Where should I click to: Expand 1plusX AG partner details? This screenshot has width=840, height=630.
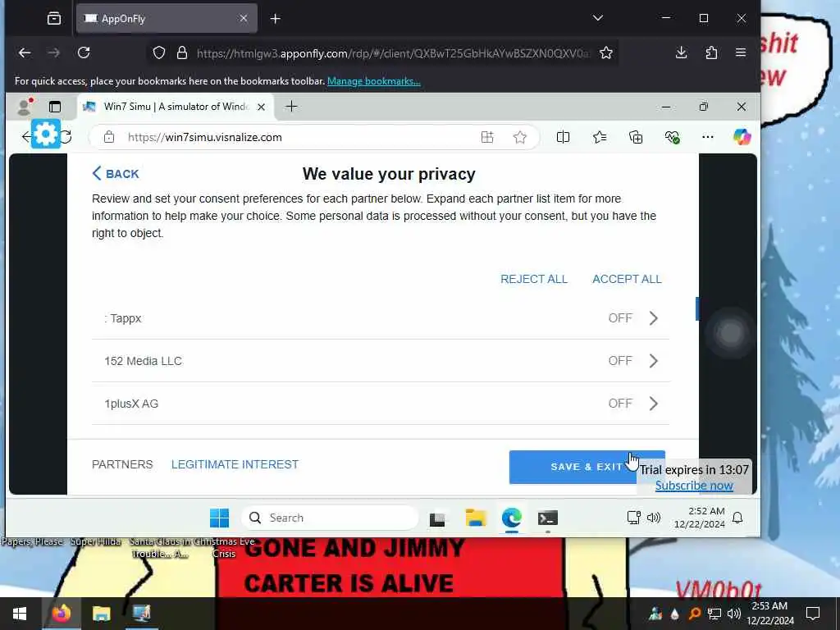[x=653, y=404]
